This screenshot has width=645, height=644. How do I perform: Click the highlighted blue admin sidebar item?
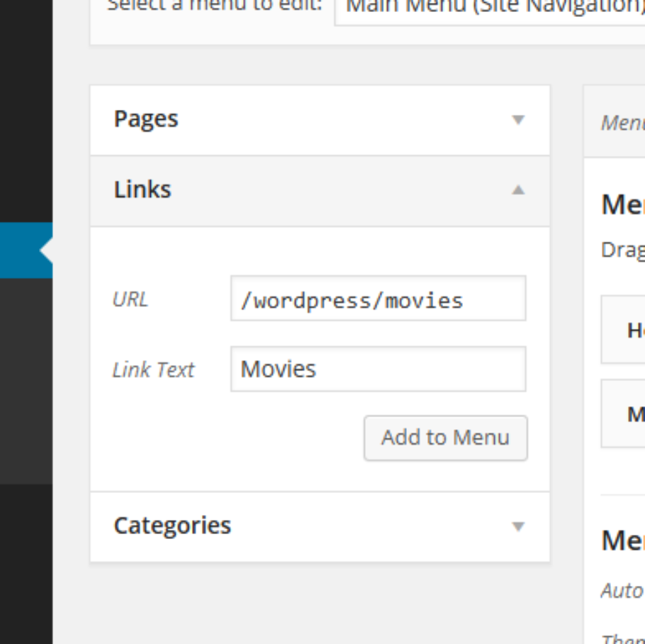pos(26,250)
